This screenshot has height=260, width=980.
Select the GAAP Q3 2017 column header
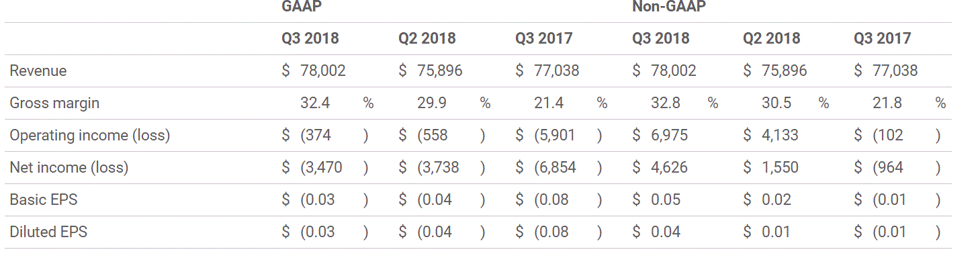coord(544,38)
